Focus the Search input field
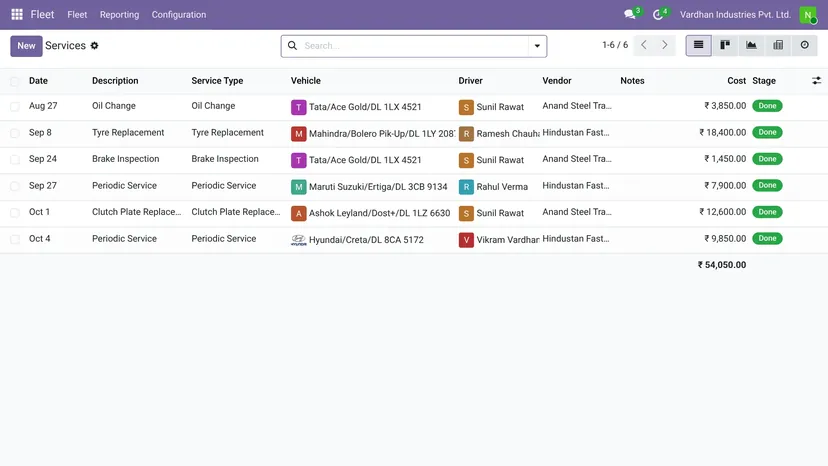 tap(415, 46)
